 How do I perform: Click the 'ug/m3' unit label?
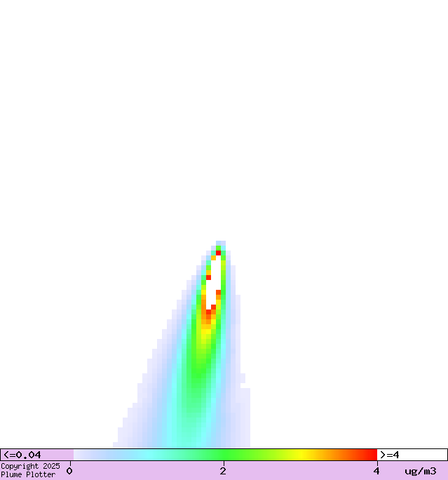click(x=421, y=471)
